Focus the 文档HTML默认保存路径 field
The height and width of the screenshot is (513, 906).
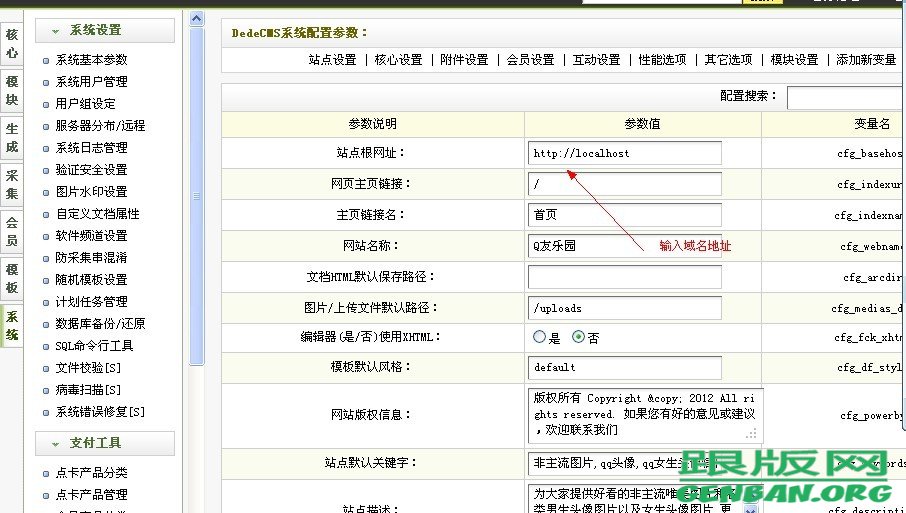coord(625,277)
